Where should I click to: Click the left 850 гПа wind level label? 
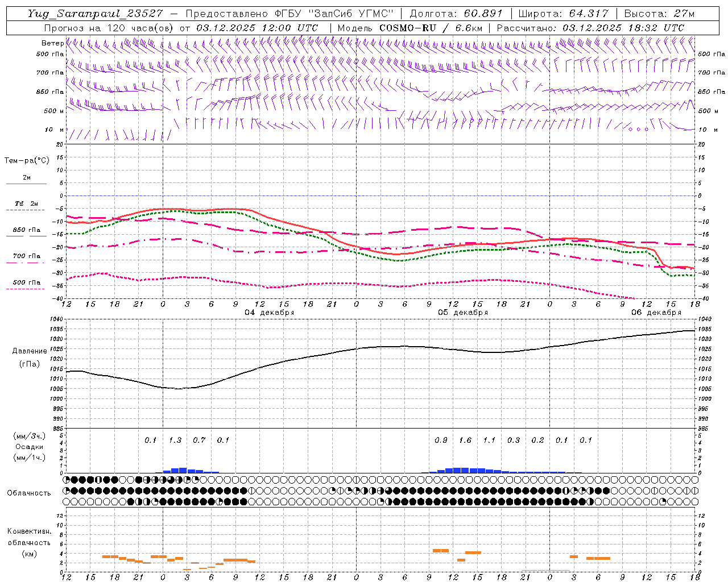[x=50, y=92]
